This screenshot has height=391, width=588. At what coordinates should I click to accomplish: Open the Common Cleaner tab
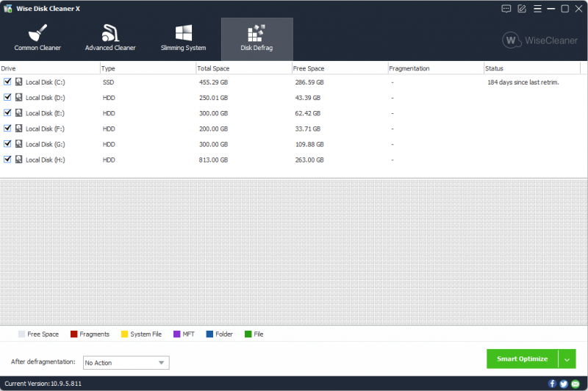pyautogui.click(x=37, y=39)
